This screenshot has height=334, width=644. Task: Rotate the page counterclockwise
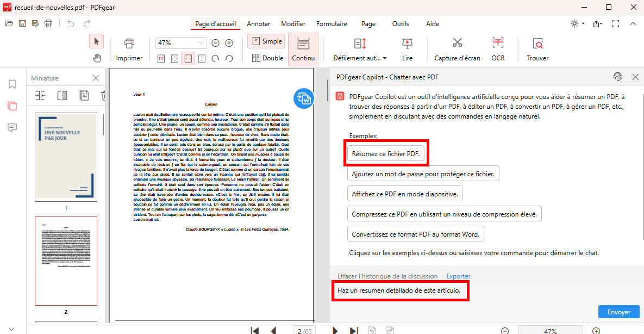228,58
